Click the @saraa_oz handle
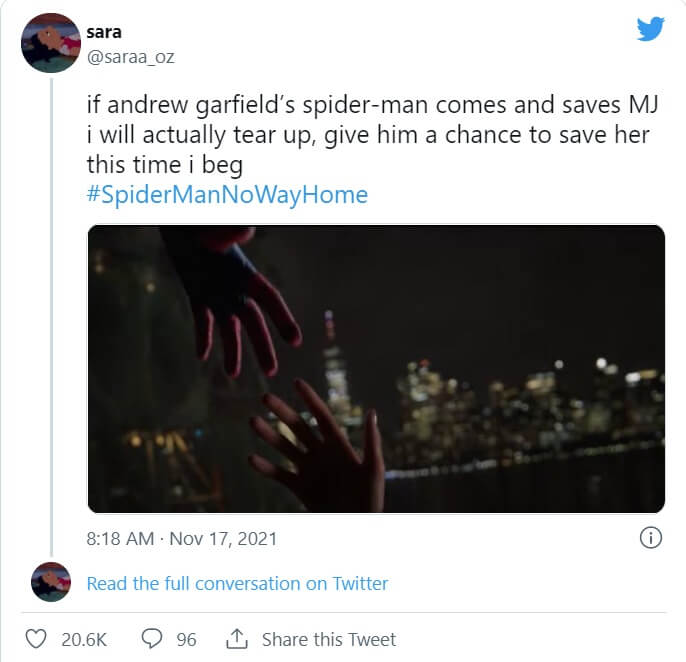This screenshot has height=662, width=686. [130, 57]
